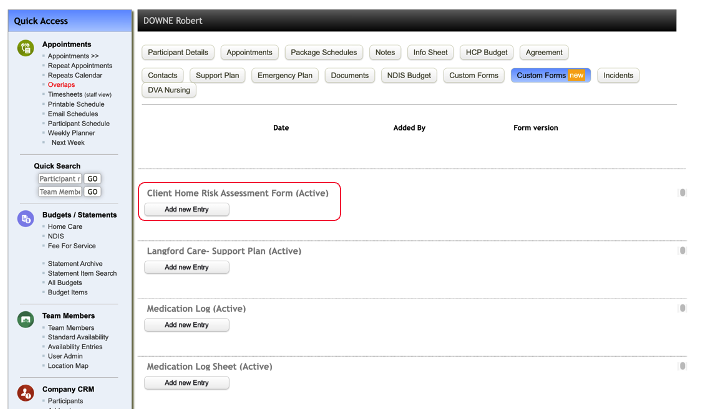Focus the Team Member quick search field

pos(60,192)
